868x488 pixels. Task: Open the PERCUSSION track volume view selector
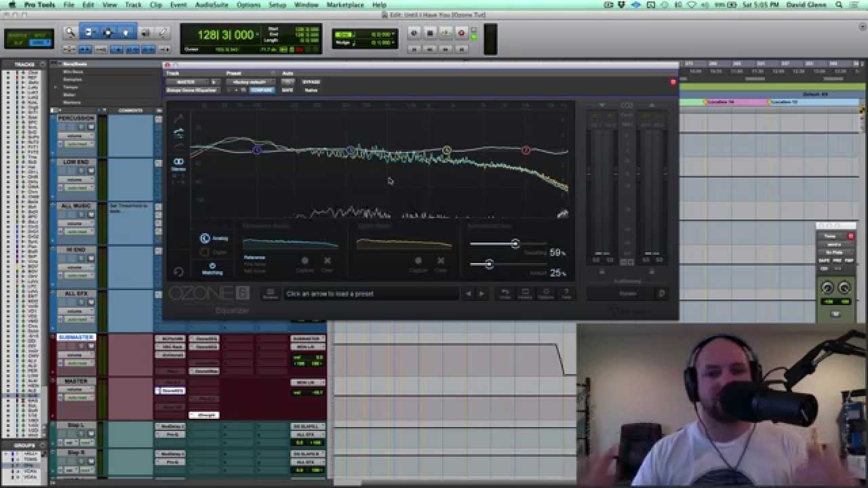click(x=75, y=136)
